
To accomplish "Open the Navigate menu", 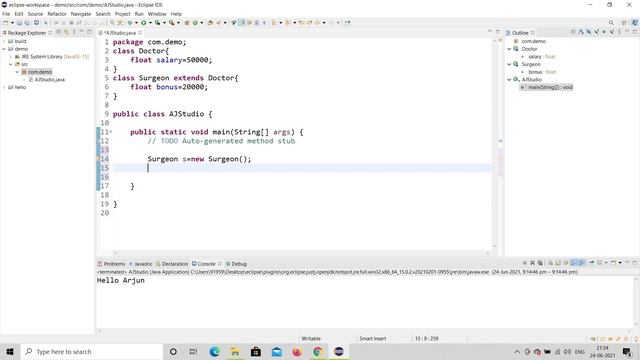I will pyautogui.click(x=81, y=14).
